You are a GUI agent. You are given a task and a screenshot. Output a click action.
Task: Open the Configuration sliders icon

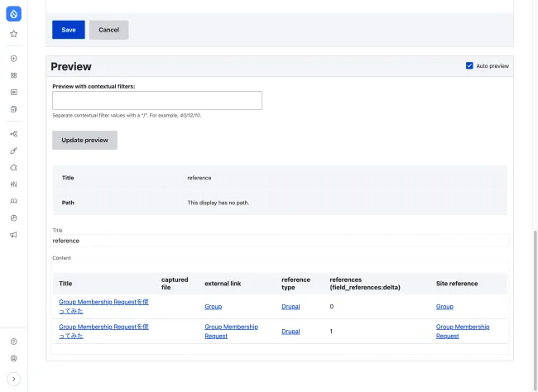click(13, 184)
